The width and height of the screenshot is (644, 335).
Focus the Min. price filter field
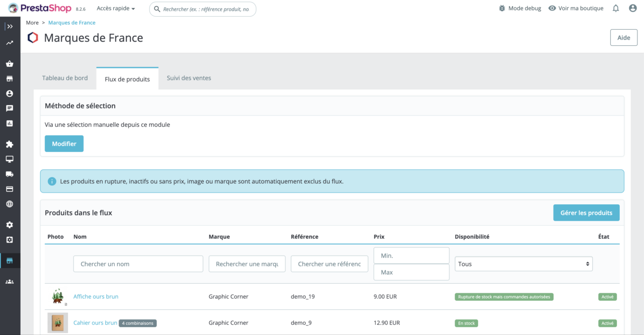(x=412, y=256)
